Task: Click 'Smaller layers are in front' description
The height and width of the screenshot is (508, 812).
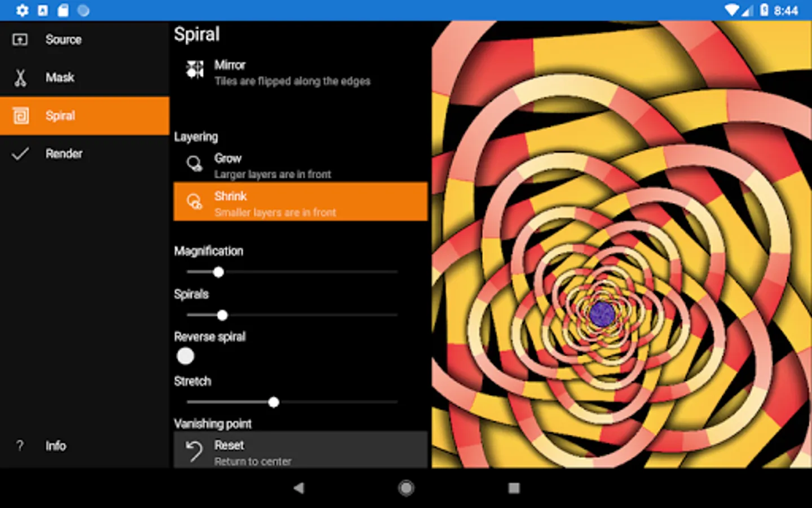Action: pos(275,212)
